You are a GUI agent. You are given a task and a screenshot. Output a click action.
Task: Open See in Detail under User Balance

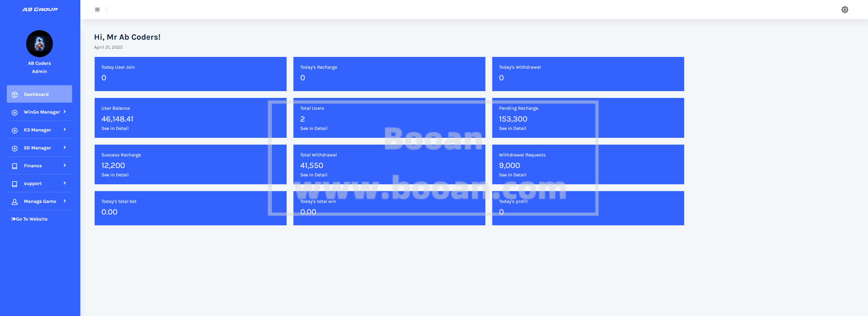click(115, 128)
